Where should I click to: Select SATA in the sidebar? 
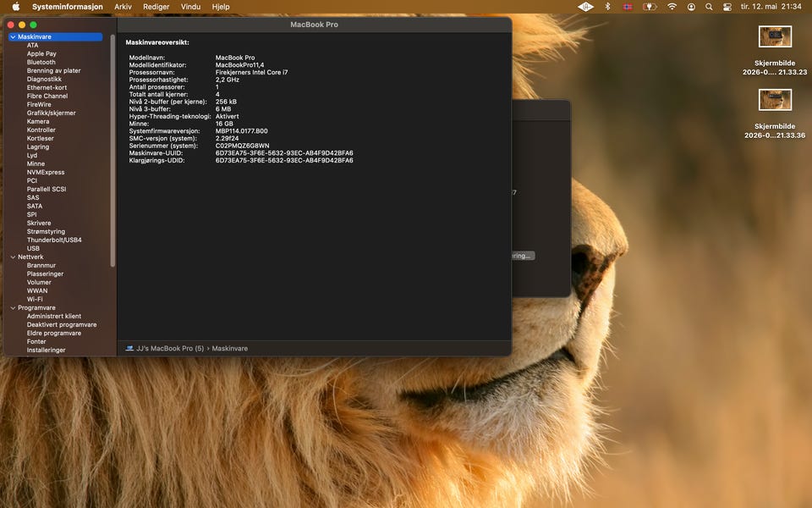[x=35, y=207]
